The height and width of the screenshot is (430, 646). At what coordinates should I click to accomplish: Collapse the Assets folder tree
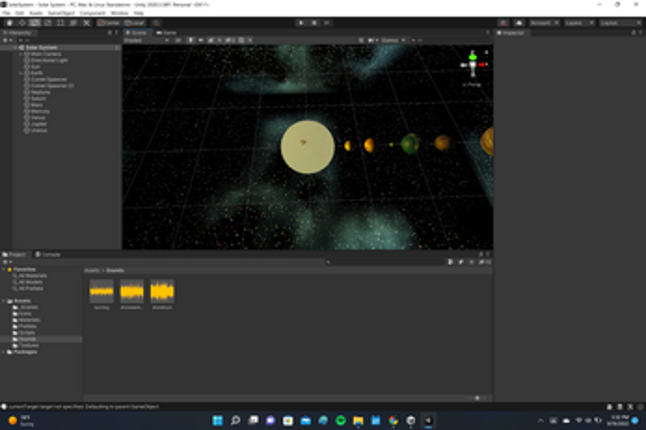[4, 301]
